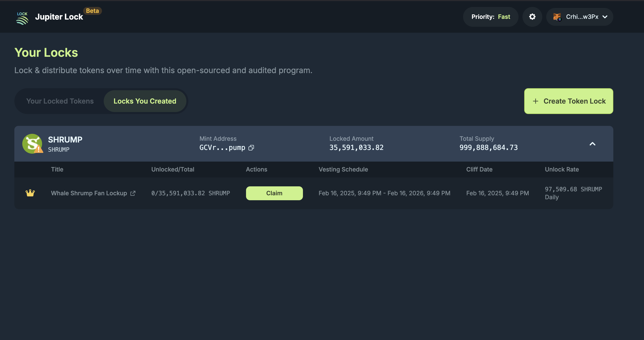The height and width of the screenshot is (340, 644).
Task: Click the SHRUMP token logo
Action: (x=32, y=144)
